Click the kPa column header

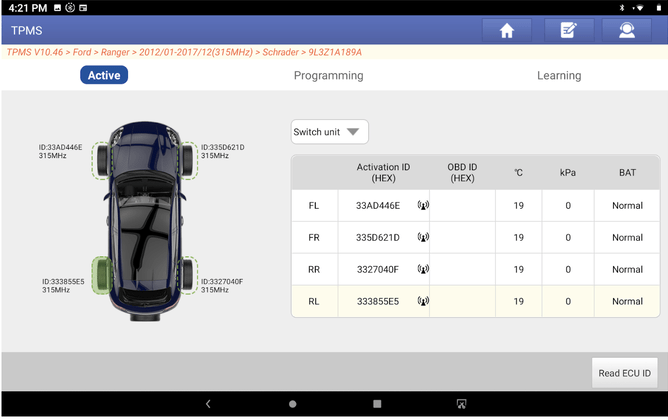(568, 173)
